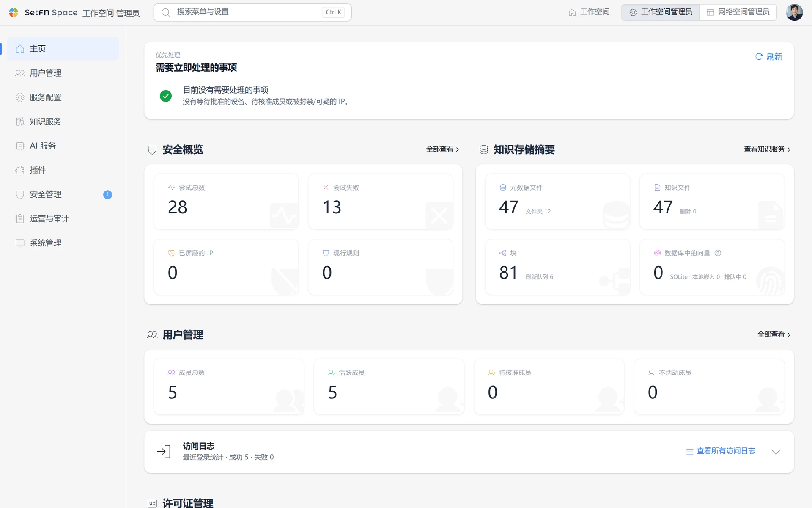
Task: Click the green checkmark status icon
Action: 166,96
